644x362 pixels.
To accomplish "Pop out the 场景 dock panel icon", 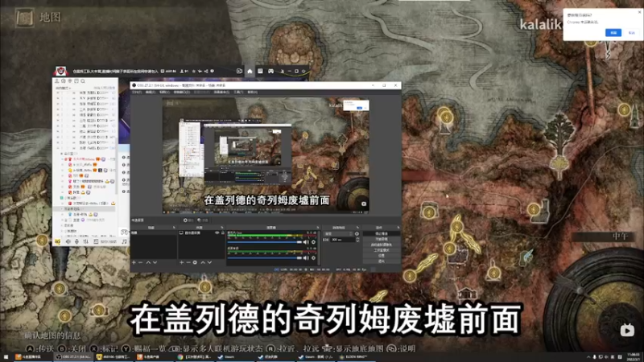I will click(x=174, y=228).
